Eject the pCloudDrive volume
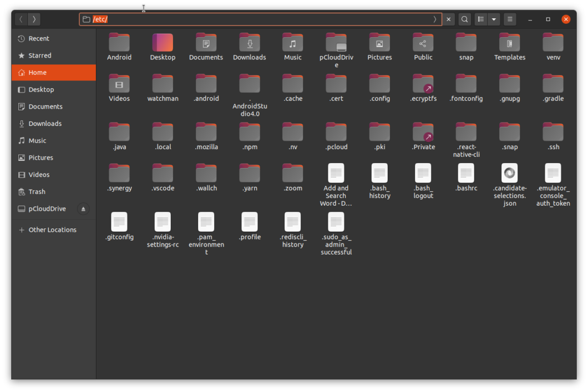 coord(83,208)
